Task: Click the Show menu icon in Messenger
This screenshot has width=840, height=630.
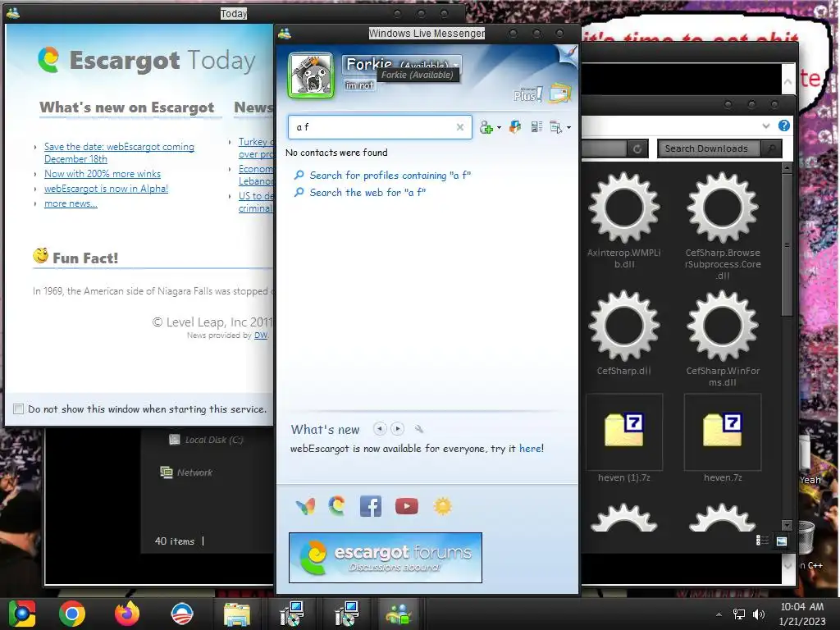Action: [556, 127]
